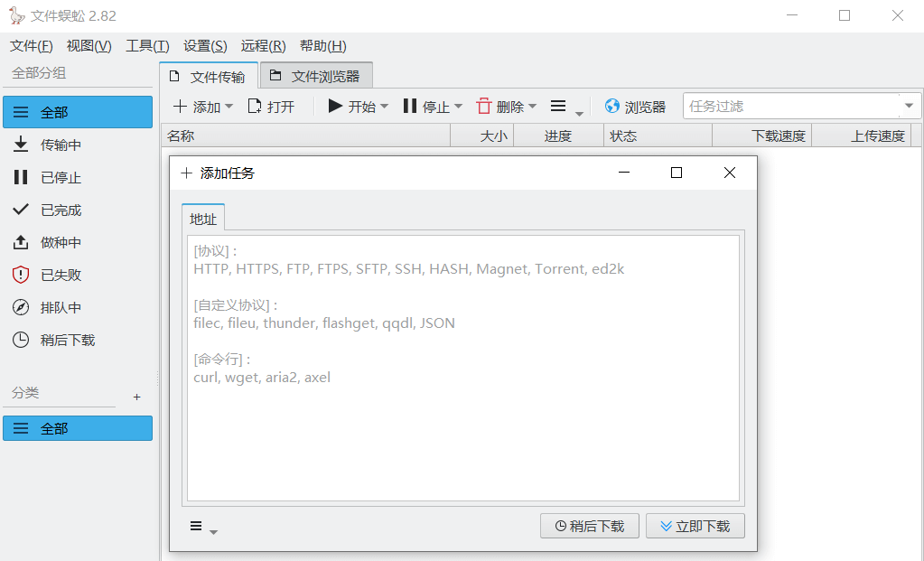Click the 打开 toolbar button
Screen dimensions: 924x561
coord(271,107)
